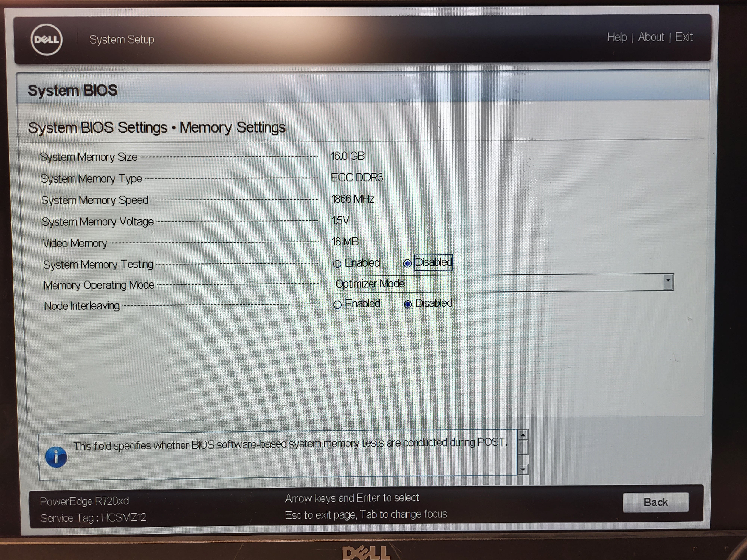The image size is (747, 560).
Task: Click System Memory Voltage value 1.5V
Action: pos(340,220)
